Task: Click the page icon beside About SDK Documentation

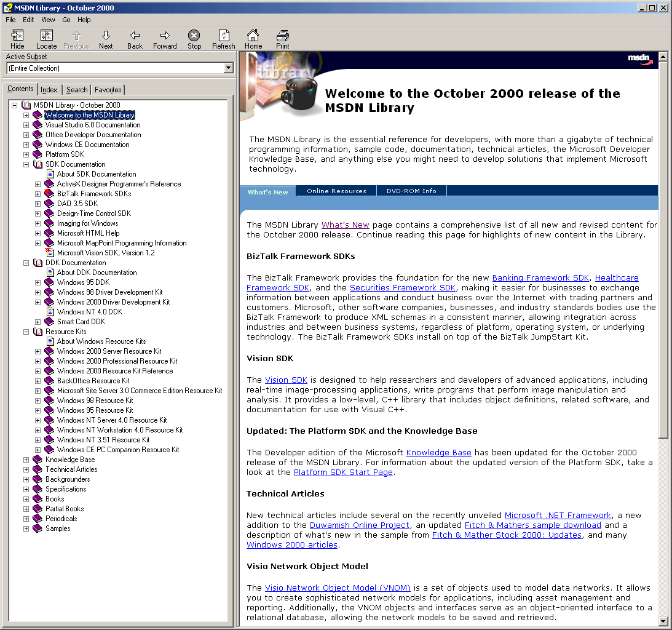Action: pos(50,174)
